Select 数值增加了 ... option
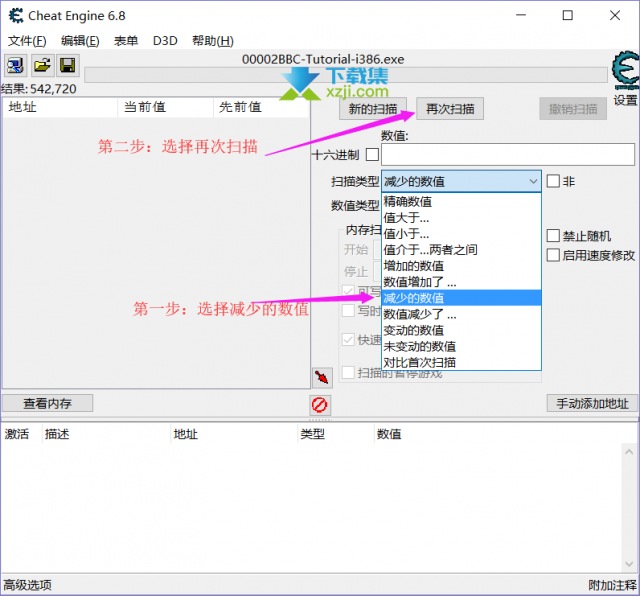The height and width of the screenshot is (596, 640). (461, 282)
